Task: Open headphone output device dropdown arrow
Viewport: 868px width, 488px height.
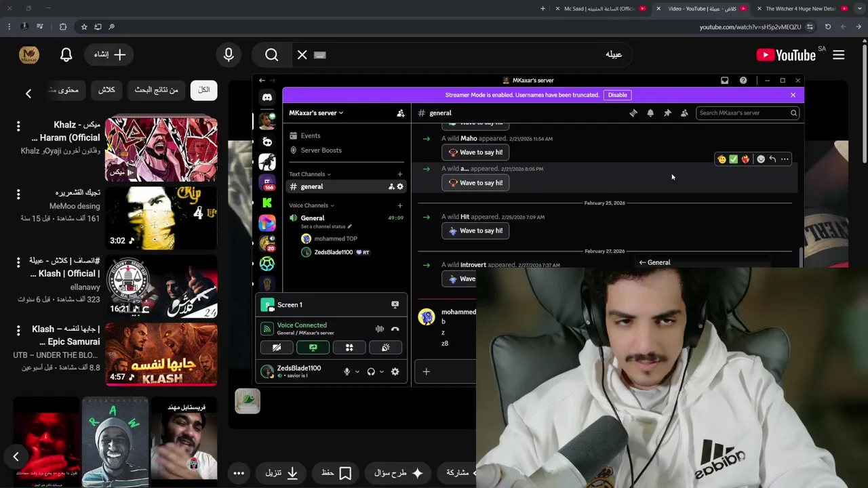Action: (x=382, y=371)
